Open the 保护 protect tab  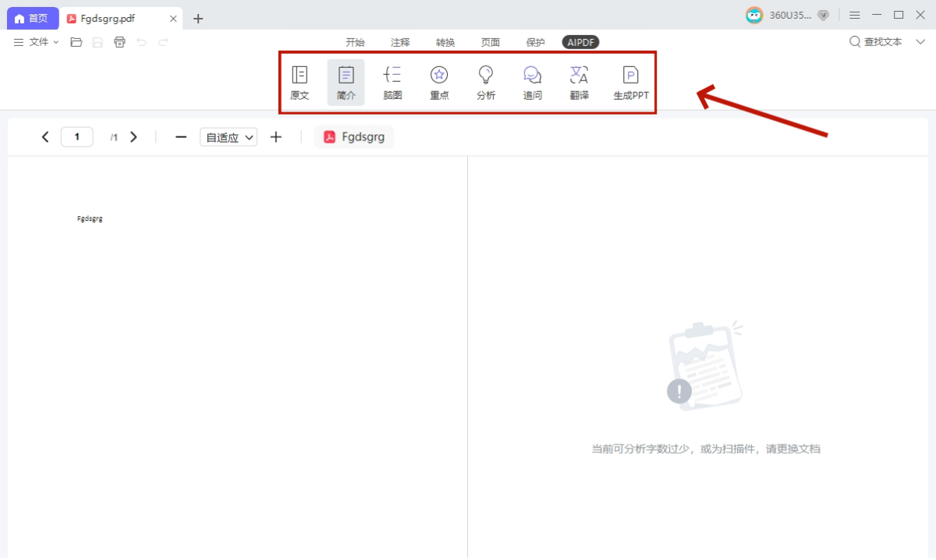[x=536, y=42]
